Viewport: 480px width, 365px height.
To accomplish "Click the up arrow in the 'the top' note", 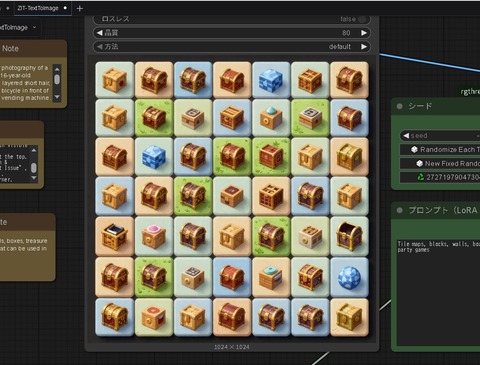I will point(34,150).
